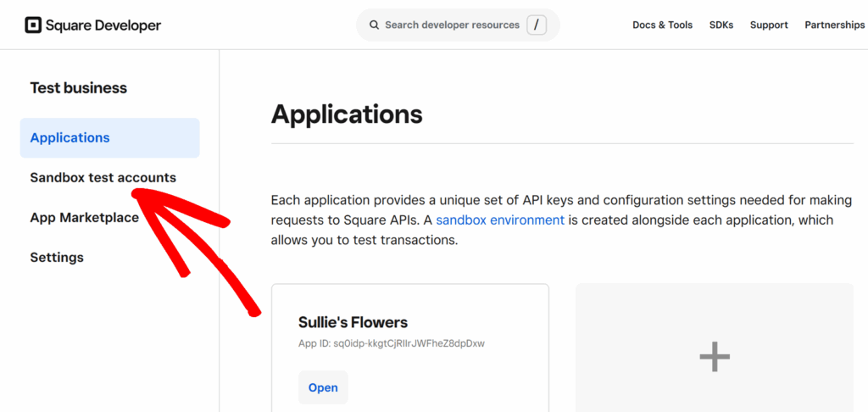Select Applications in the sidebar

70,138
